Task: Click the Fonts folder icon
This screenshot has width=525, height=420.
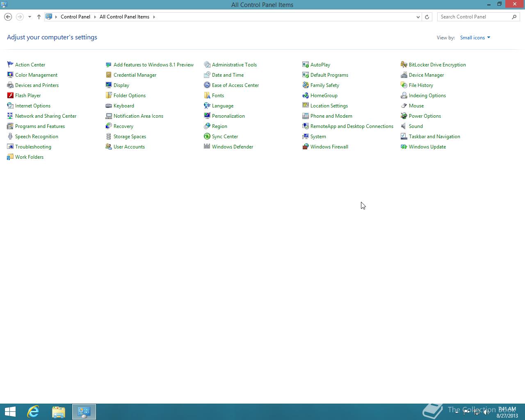Action: coord(207,96)
